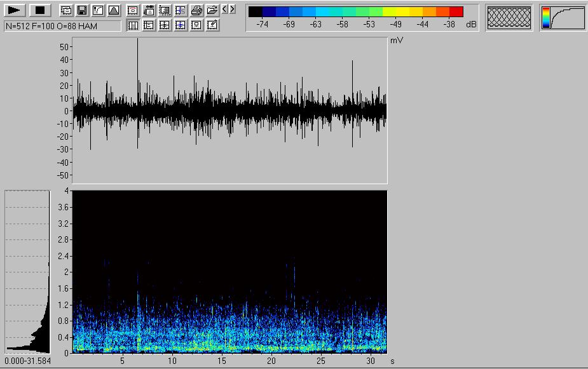Image resolution: width=588 pixels, height=369 pixels.
Task: Click the printer icon
Action: pyautogui.click(x=196, y=10)
